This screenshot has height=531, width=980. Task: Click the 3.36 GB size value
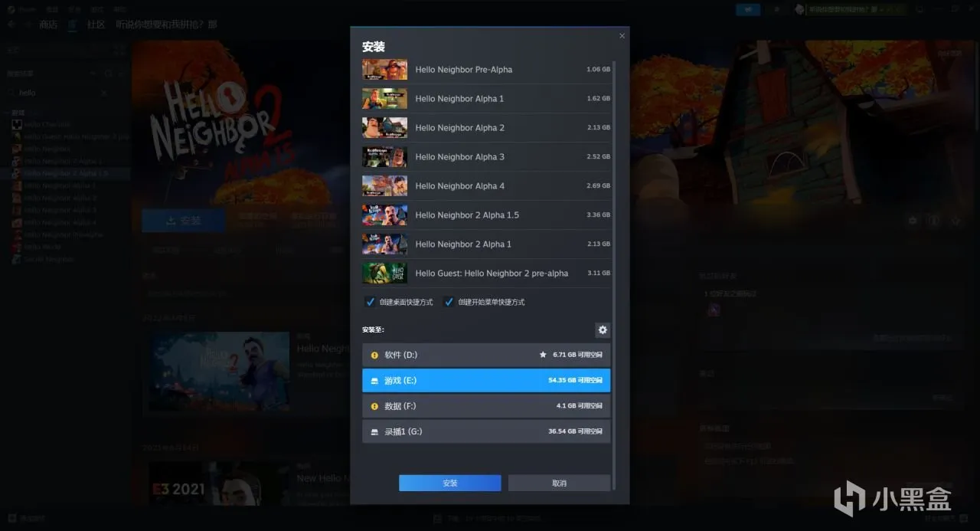click(599, 215)
